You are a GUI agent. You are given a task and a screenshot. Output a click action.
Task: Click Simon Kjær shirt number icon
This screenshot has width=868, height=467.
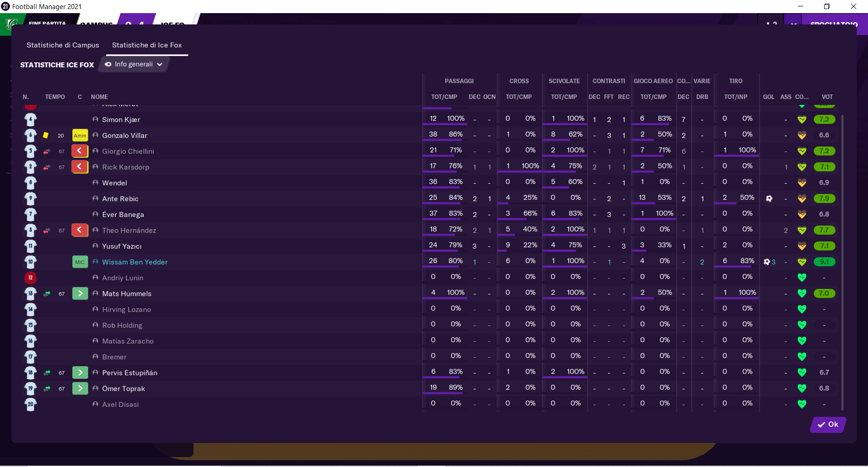coord(30,120)
